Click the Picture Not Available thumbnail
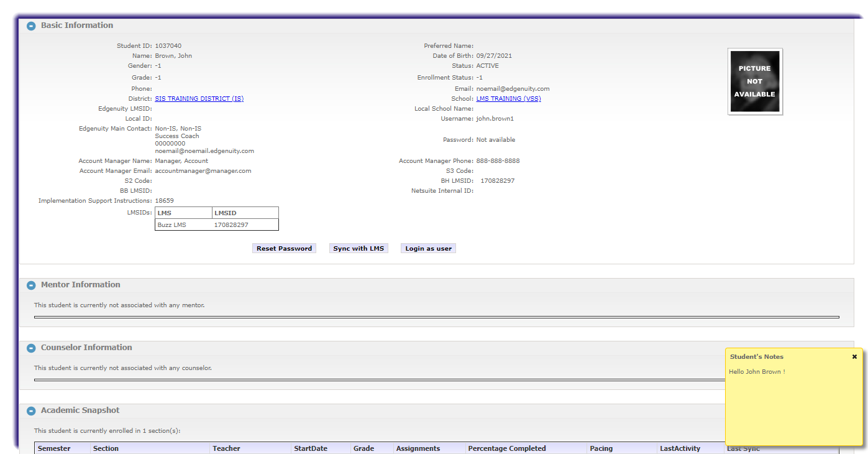 click(755, 81)
